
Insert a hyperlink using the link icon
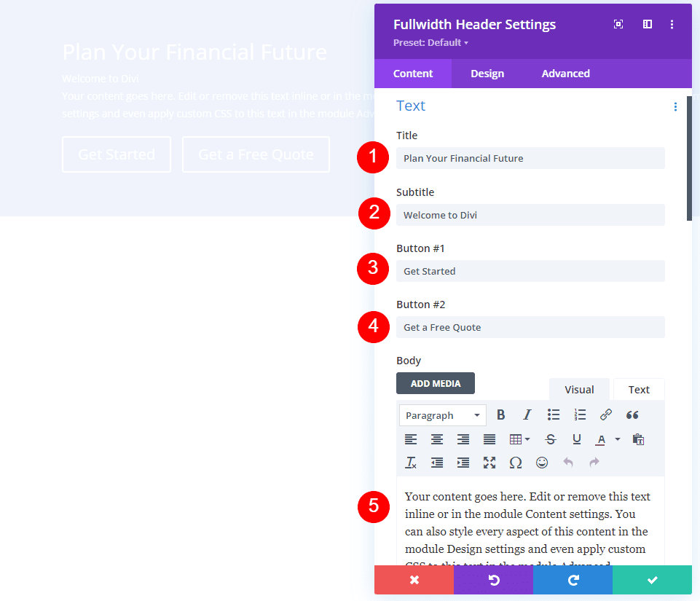(x=606, y=415)
